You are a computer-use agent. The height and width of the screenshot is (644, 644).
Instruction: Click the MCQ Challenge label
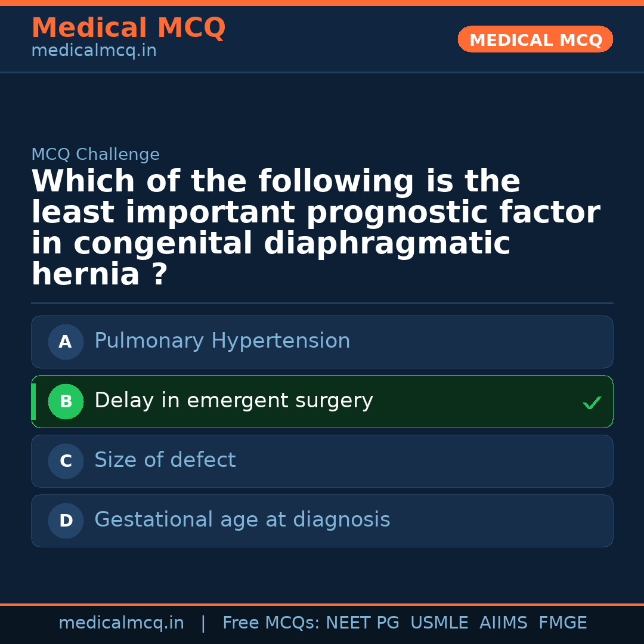tap(95, 154)
